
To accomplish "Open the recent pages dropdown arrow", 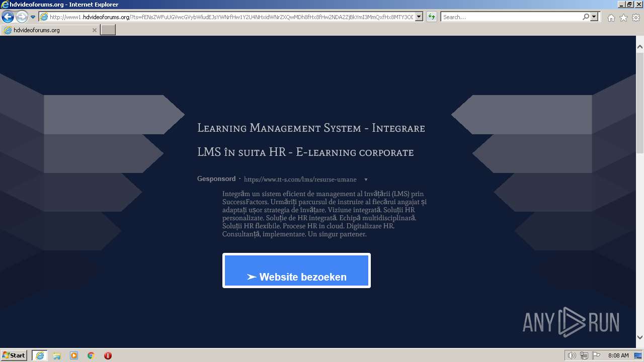I will [x=33, y=17].
